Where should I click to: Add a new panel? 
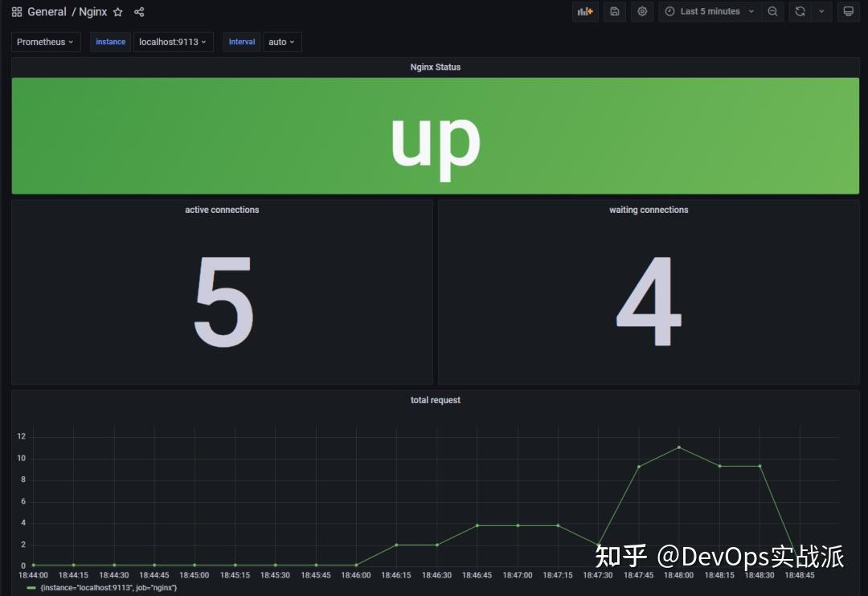pyautogui.click(x=585, y=11)
